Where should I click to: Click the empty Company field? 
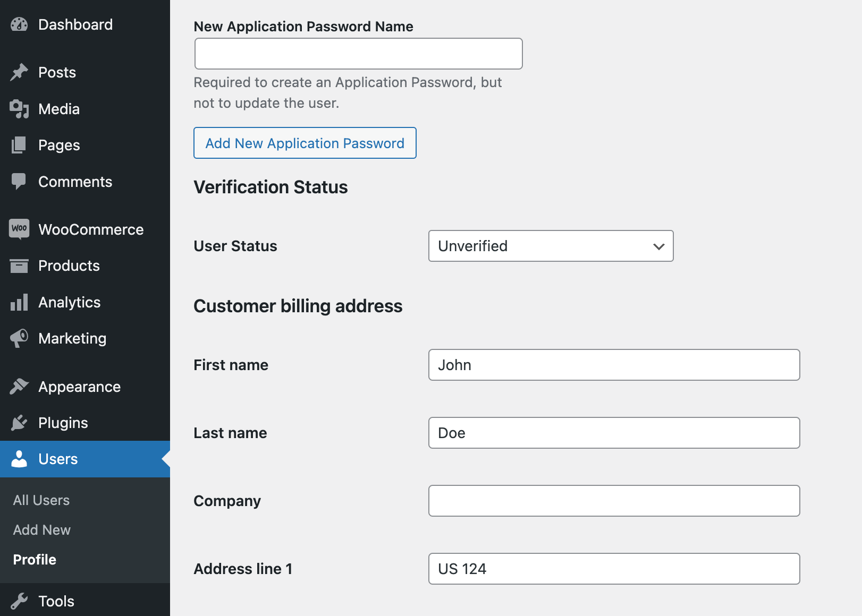click(x=614, y=501)
